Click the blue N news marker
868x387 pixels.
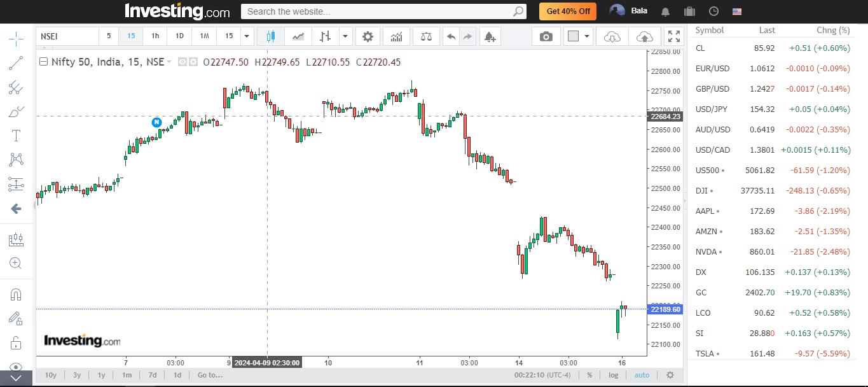pyautogui.click(x=156, y=122)
